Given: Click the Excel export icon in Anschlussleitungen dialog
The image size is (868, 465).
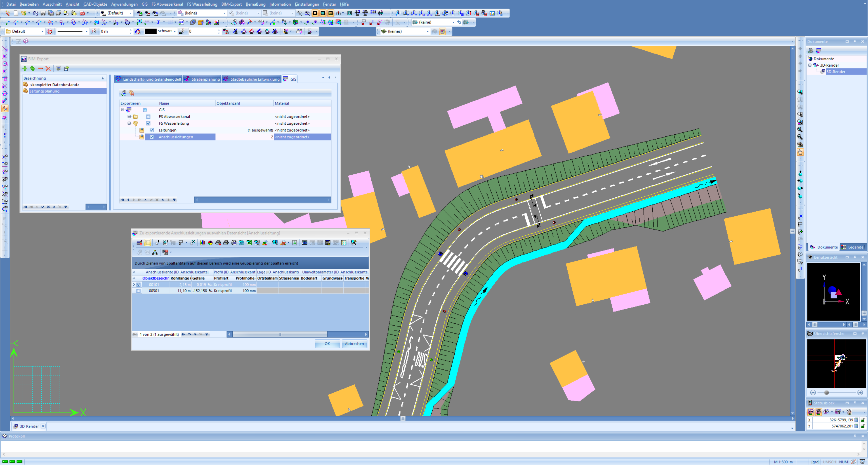Looking at the screenshot, I should [249, 242].
